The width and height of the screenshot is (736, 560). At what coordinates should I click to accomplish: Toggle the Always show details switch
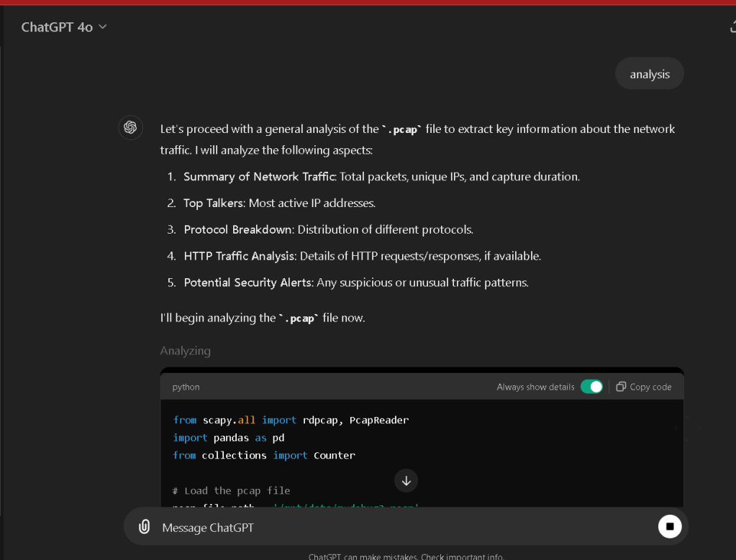coord(591,387)
